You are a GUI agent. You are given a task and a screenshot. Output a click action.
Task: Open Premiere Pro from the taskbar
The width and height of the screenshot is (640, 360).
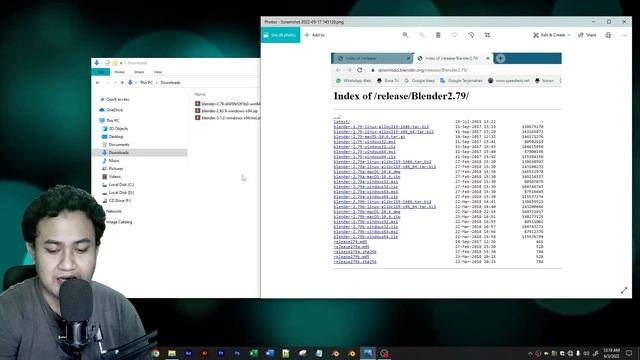[221, 353]
